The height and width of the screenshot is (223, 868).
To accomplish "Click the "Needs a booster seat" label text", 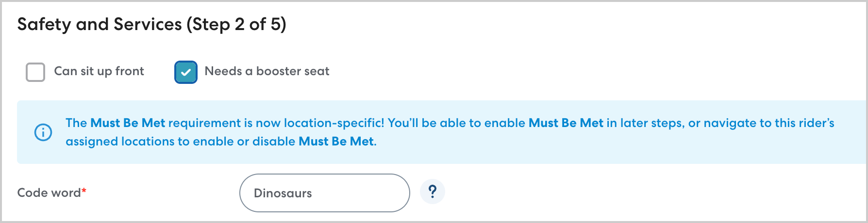I will pyautogui.click(x=267, y=71).
